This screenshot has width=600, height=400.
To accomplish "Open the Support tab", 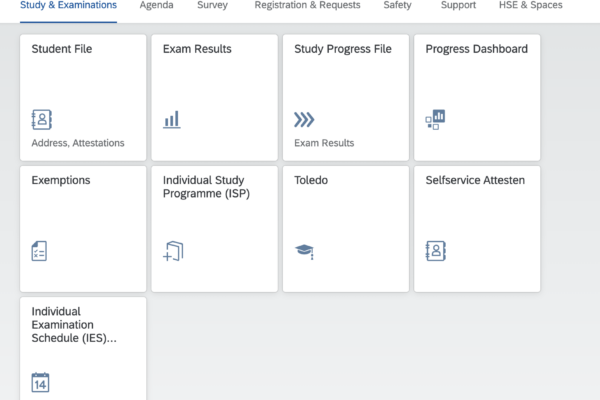I will coord(458,5).
